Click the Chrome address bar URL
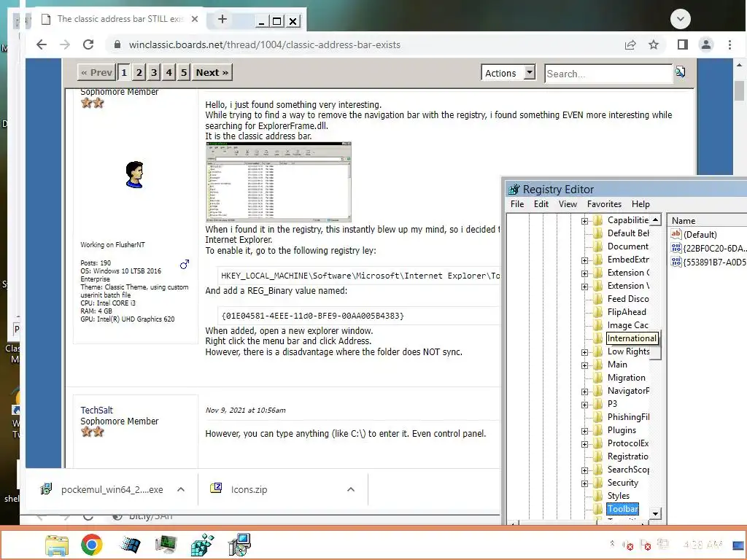747x560 pixels. pyautogui.click(x=264, y=44)
